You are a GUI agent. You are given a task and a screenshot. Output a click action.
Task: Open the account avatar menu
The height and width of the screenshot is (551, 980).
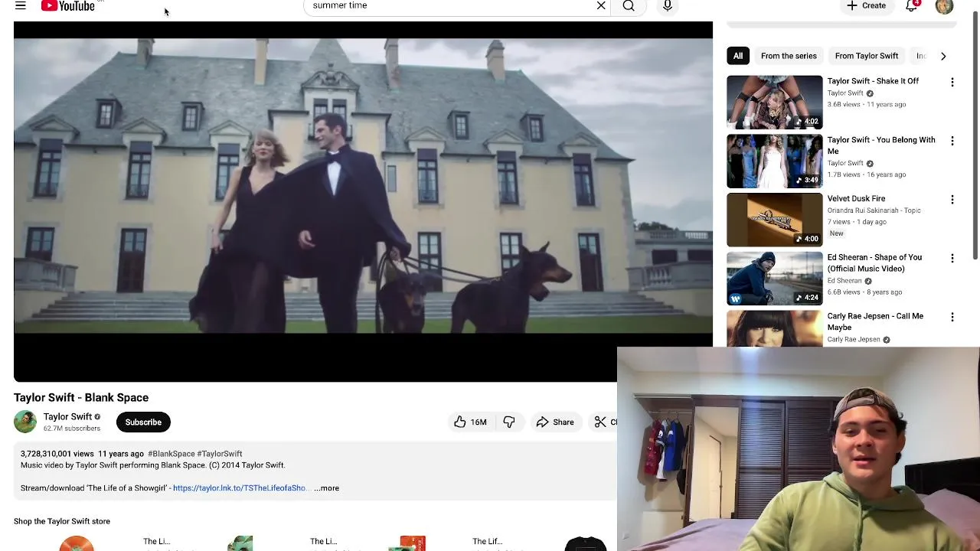point(944,6)
